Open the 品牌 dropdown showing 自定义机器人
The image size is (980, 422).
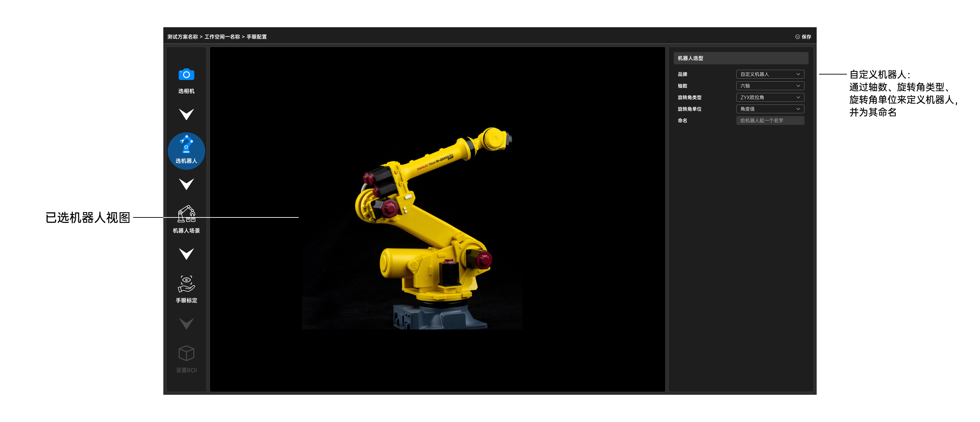click(x=770, y=74)
